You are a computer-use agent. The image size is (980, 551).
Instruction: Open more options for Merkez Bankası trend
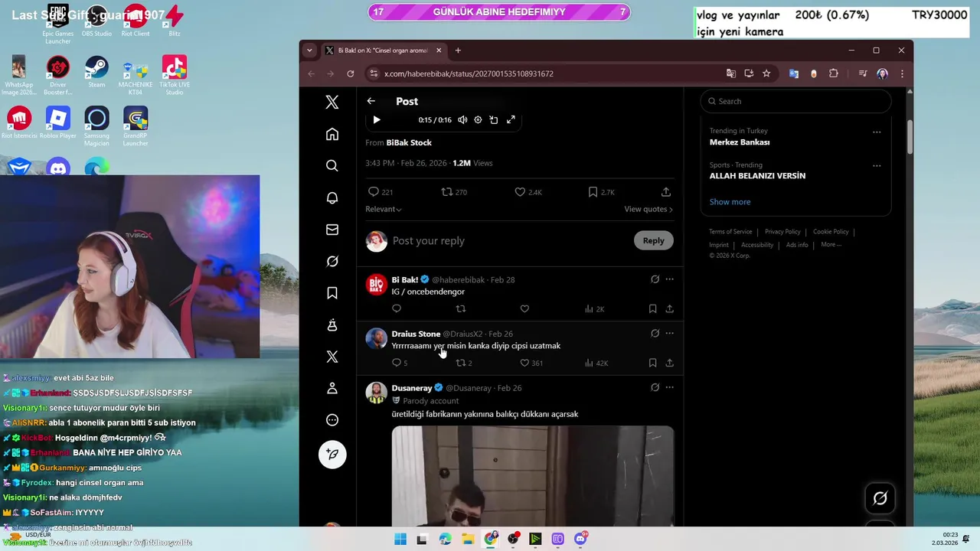[x=877, y=132]
